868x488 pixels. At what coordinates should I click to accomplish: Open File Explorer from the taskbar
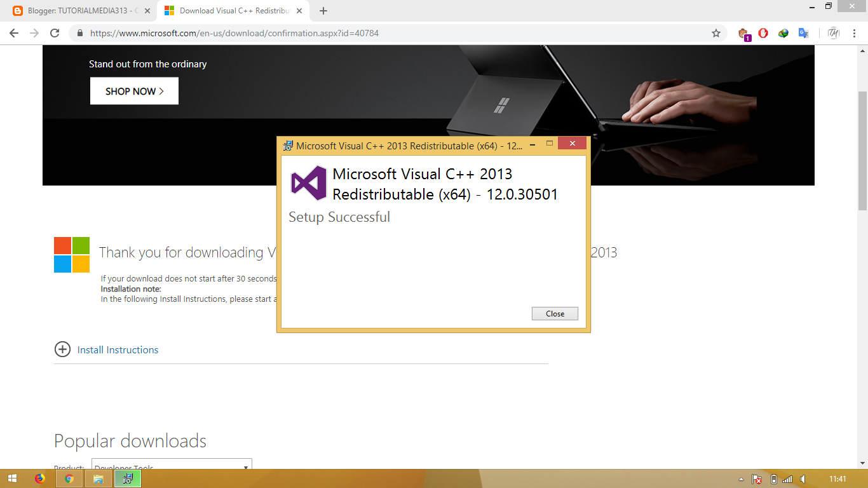pos(98,478)
